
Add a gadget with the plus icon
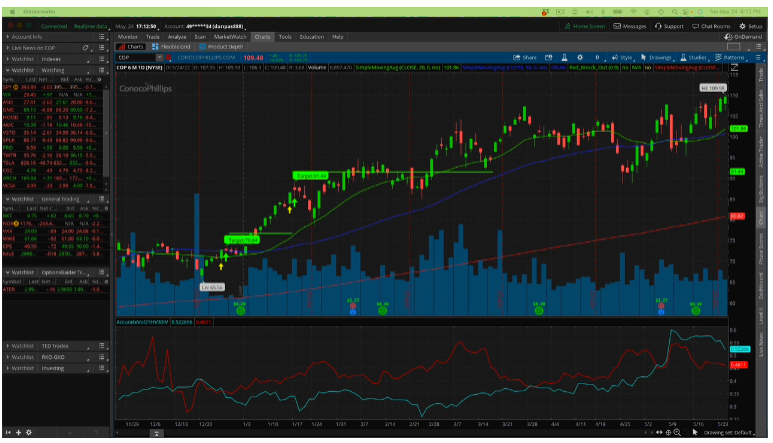[x=18, y=432]
